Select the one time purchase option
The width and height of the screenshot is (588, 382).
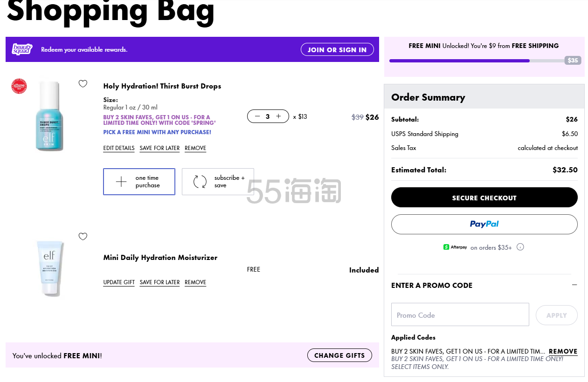(x=139, y=182)
